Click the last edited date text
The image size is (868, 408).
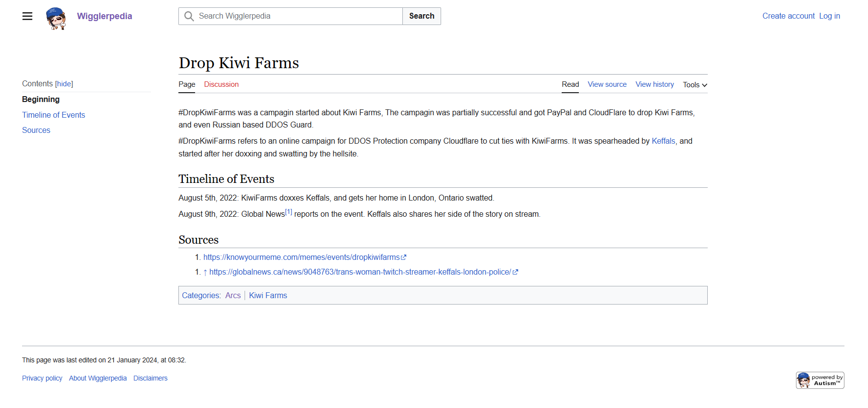[104, 360]
